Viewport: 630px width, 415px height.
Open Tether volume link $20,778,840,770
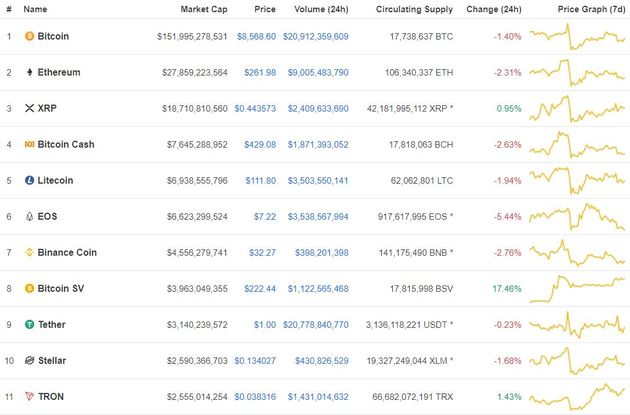[315, 325]
